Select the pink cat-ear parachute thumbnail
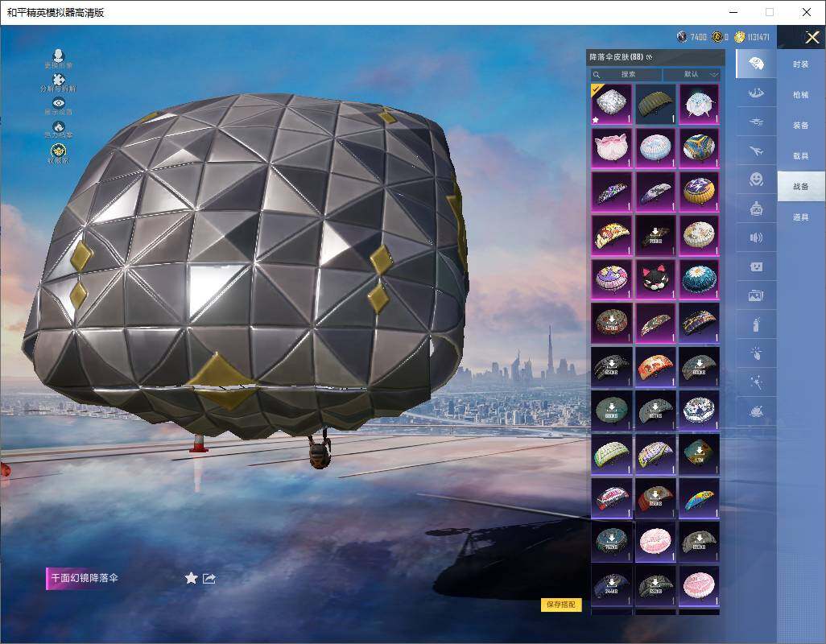The height and width of the screenshot is (644, 826). click(612, 148)
